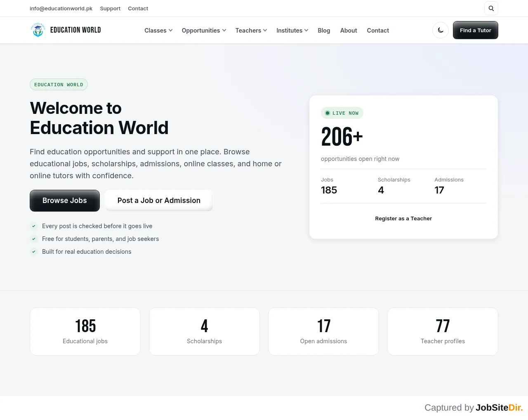The image size is (528, 420).
Task: Click the info@educationworld.pk email link
Action: (61, 8)
